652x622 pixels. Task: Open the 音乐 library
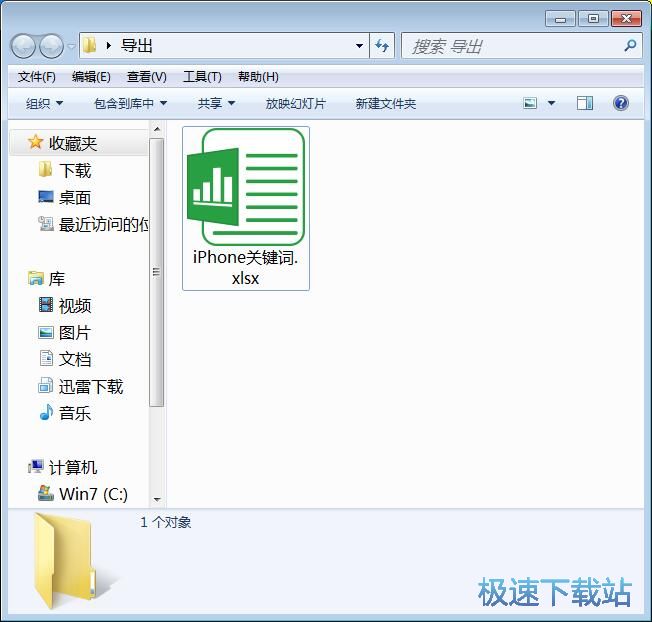pos(75,414)
